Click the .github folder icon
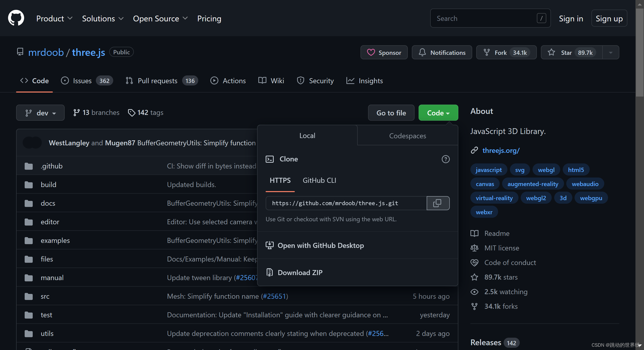644x350 pixels. [29, 166]
